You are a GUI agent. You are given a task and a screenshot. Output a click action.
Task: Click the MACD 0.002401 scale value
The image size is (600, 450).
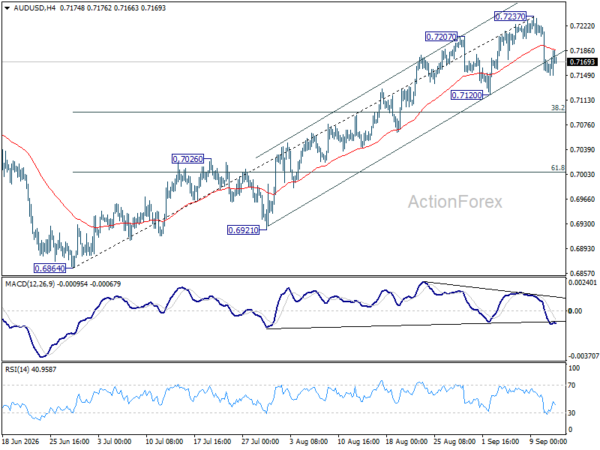pos(583,283)
